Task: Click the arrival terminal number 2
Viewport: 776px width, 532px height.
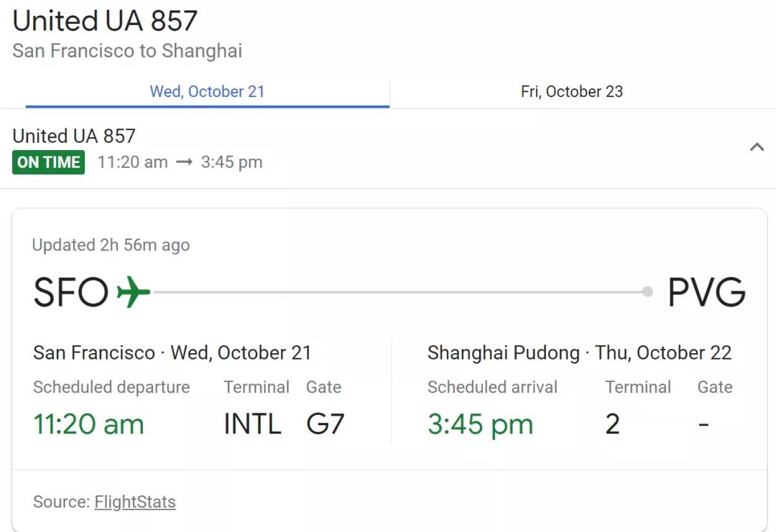Action: tap(612, 424)
